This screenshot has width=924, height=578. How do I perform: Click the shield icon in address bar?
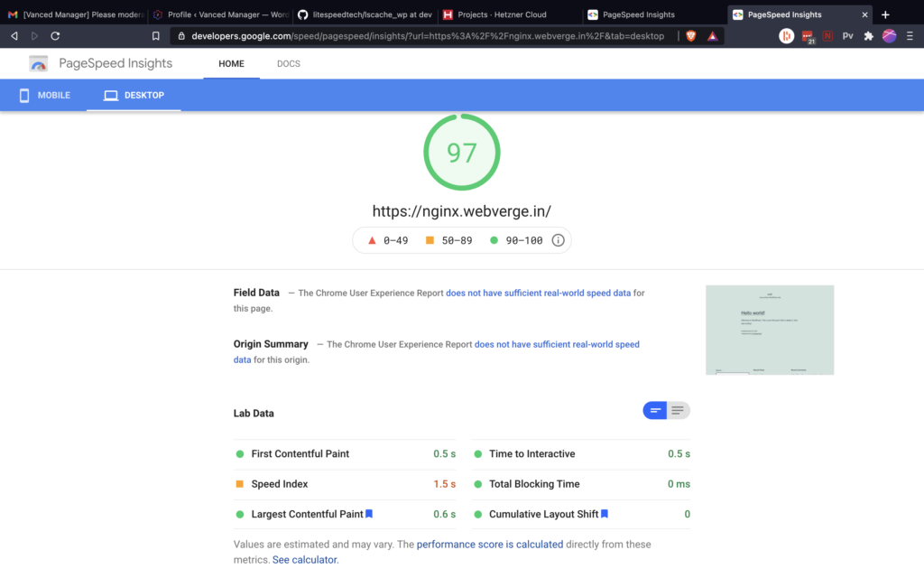pos(689,35)
